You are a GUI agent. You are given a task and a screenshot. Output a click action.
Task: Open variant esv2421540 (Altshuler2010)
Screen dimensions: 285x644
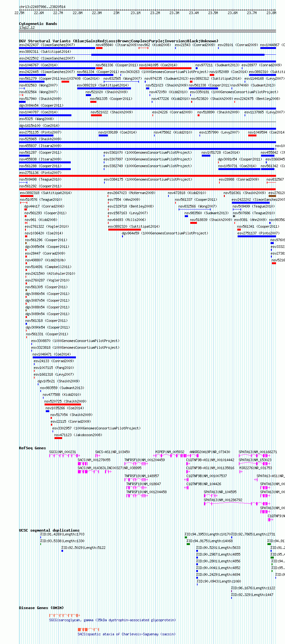click(50, 273)
